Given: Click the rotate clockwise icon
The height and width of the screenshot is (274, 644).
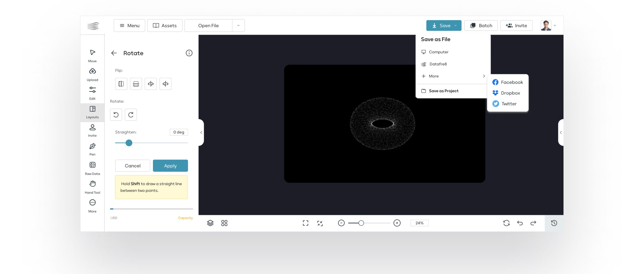Looking at the screenshot, I should (131, 115).
